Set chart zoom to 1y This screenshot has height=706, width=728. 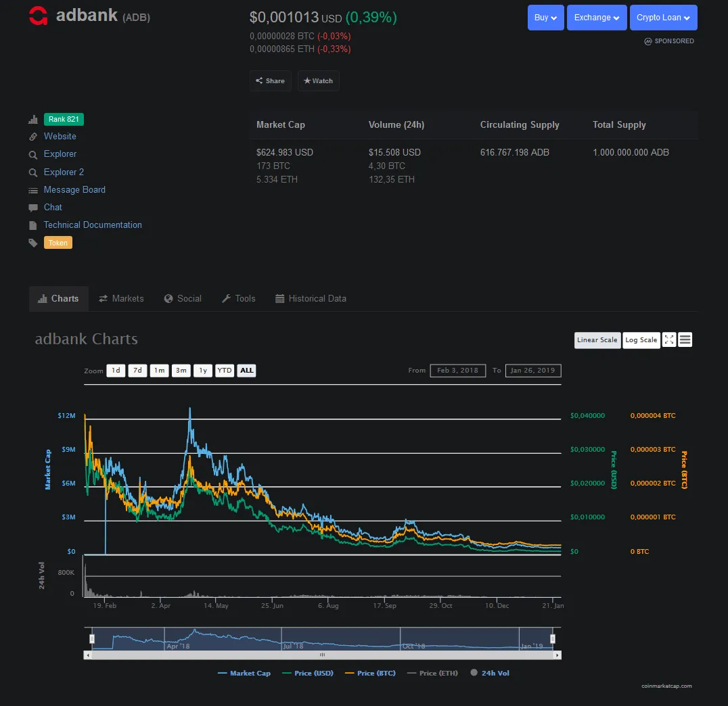(x=203, y=371)
